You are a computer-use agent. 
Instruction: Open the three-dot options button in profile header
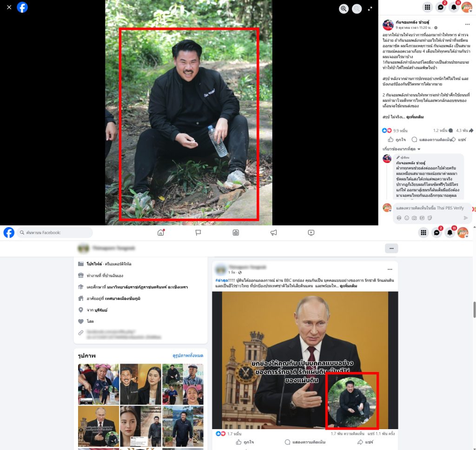pyautogui.click(x=391, y=248)
